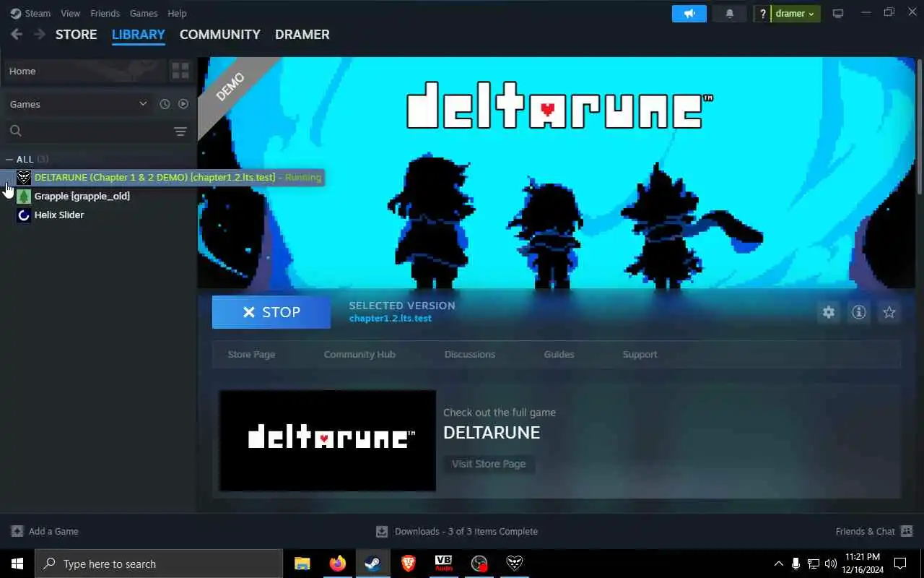
Task: Click Add a Game
Action: point(45,531)
